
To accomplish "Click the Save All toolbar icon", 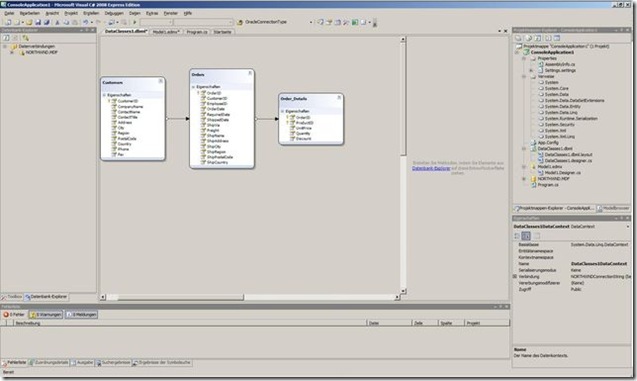I will (x=46, y=22).
